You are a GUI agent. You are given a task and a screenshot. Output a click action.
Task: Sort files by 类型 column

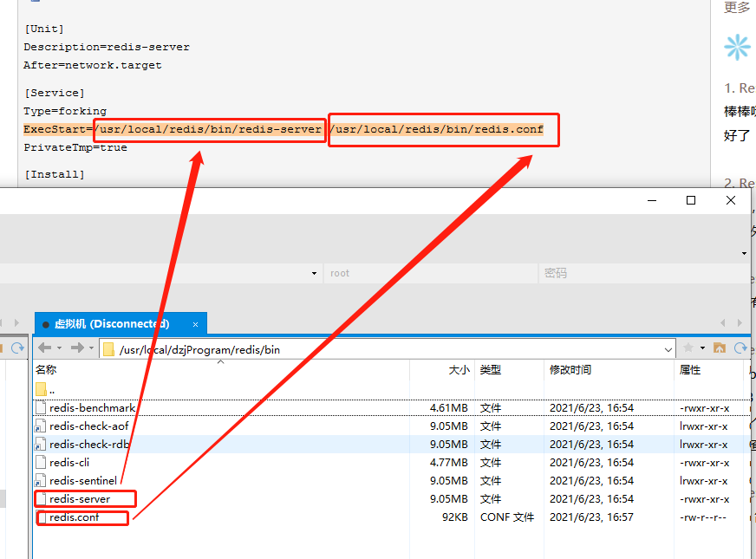(x=491, y=369)
